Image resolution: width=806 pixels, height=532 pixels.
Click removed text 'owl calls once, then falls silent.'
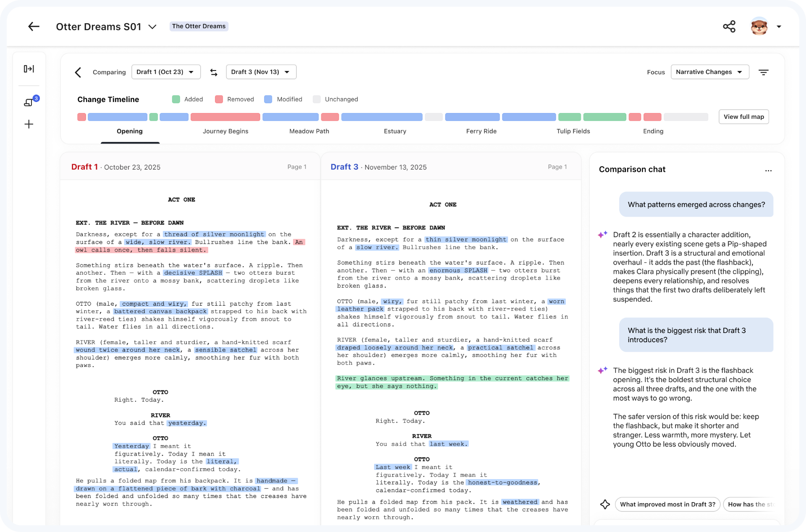[141, 250]
